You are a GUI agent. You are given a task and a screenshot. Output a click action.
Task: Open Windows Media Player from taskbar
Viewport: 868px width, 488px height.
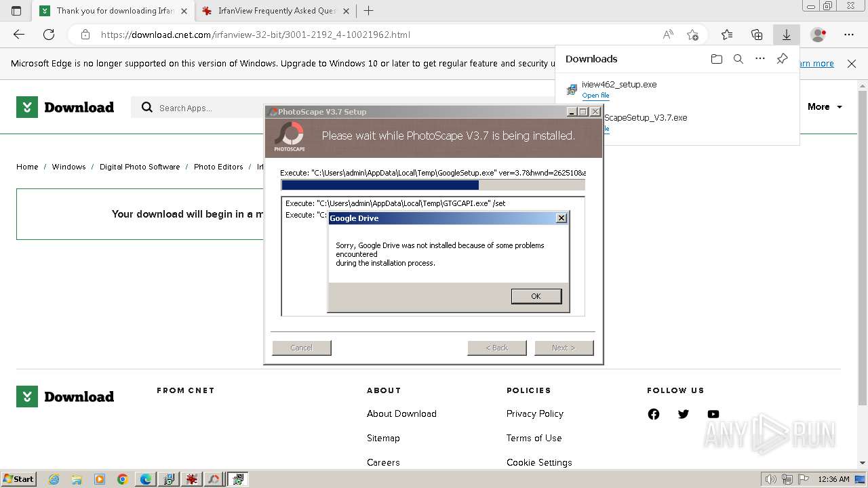[100, 479]
